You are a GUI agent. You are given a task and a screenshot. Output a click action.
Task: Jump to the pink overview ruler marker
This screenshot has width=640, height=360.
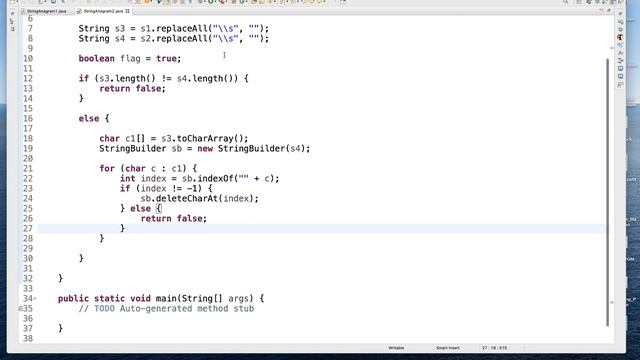click(x=612, y=48)
